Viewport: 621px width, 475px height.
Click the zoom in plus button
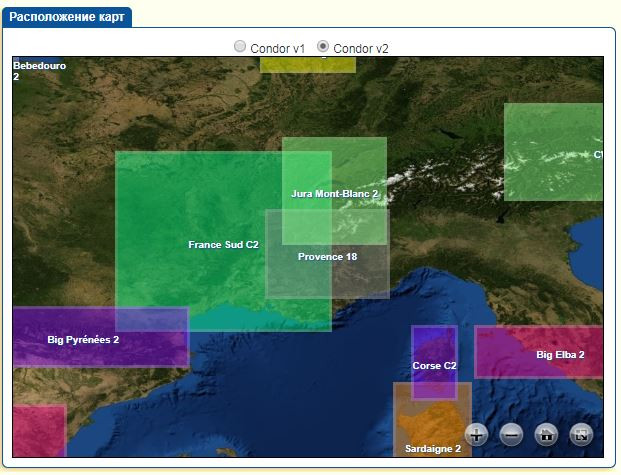click(477, 434)
